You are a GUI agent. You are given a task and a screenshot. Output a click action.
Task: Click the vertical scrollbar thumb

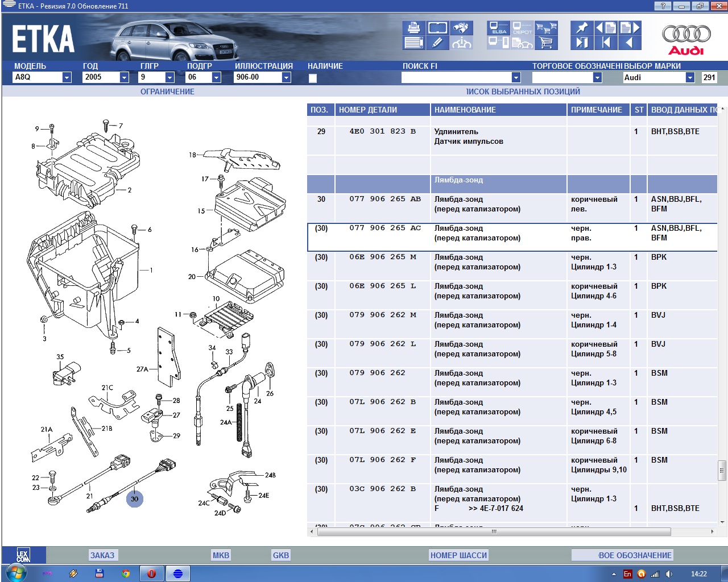[722, 471]
